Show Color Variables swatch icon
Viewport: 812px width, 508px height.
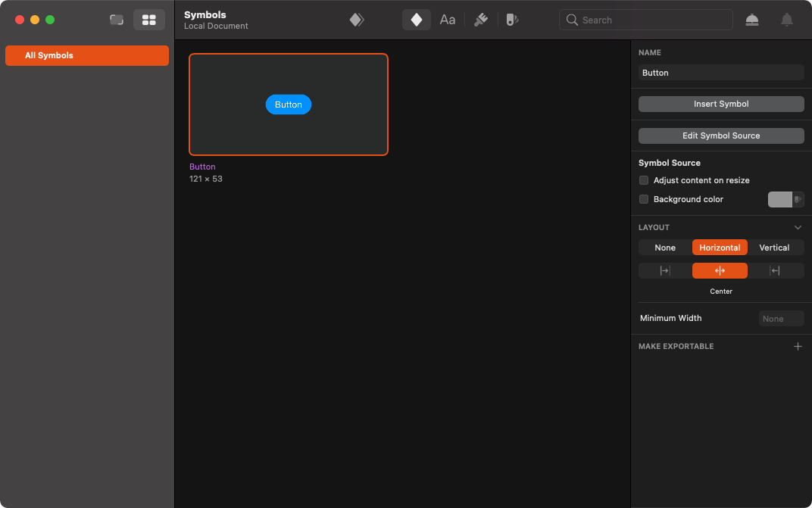[512, 20]
